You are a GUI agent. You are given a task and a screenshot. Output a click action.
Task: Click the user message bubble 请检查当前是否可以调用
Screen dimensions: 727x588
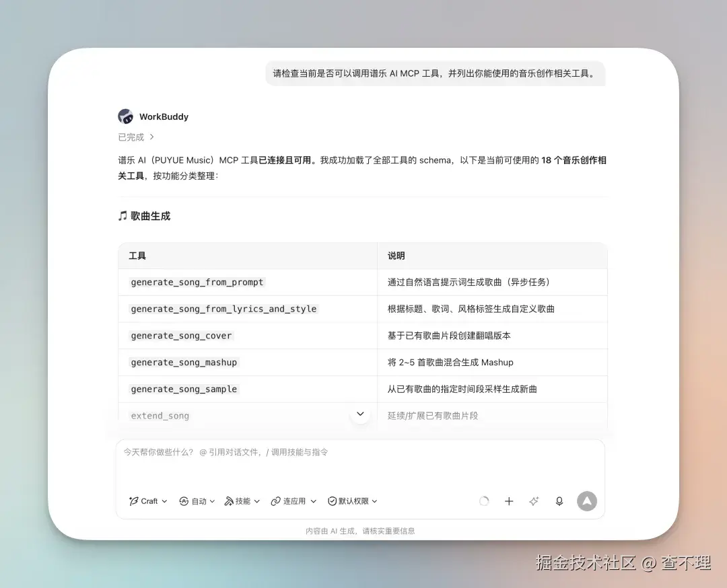pyautogui.click(x=436, y=73)
